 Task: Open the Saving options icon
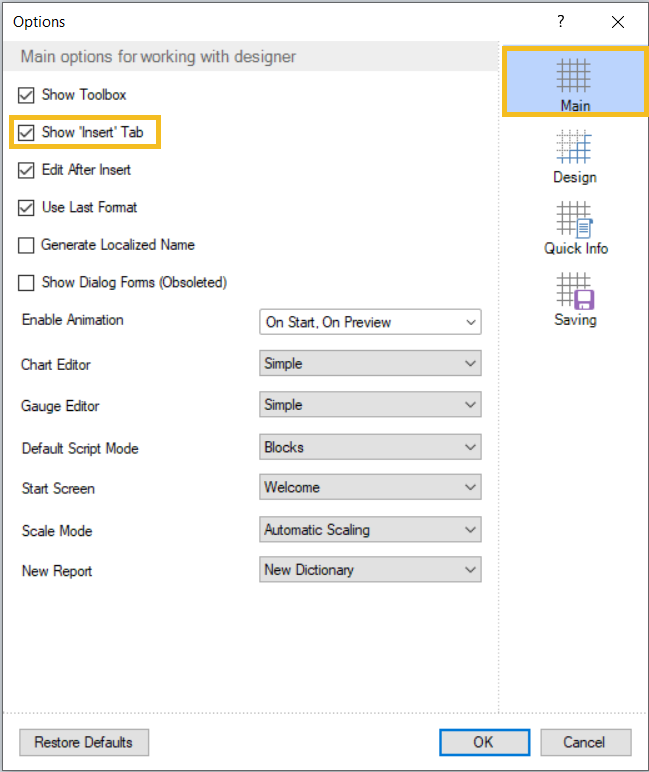point(575,291)
